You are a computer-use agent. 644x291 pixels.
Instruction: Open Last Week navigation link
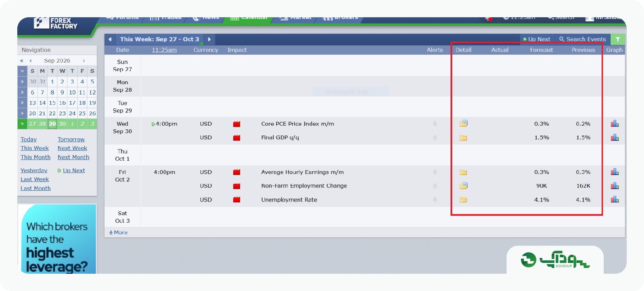click(x=35, y=179)
